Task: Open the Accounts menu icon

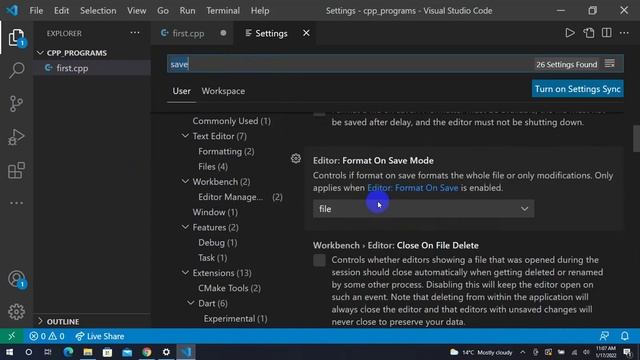Action: [16, 279]
